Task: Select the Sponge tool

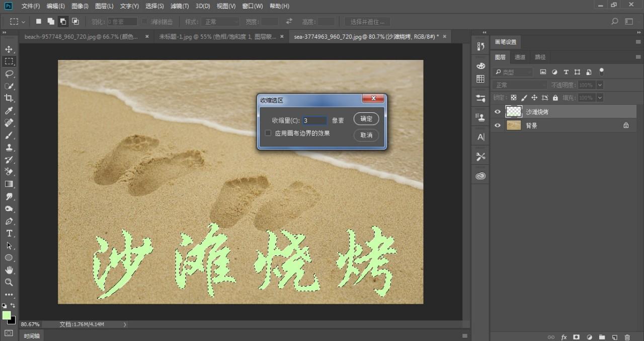Action: click(x=9, y=209)
